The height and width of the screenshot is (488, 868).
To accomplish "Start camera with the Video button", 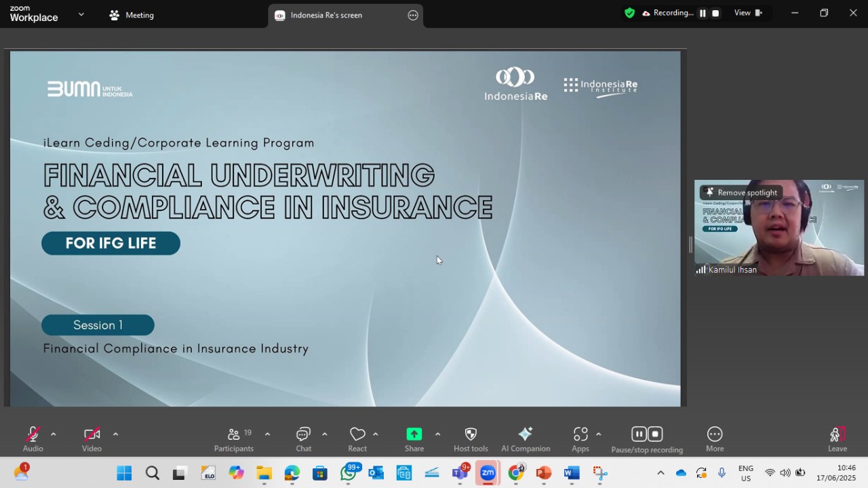I will [x=92, y=439].
